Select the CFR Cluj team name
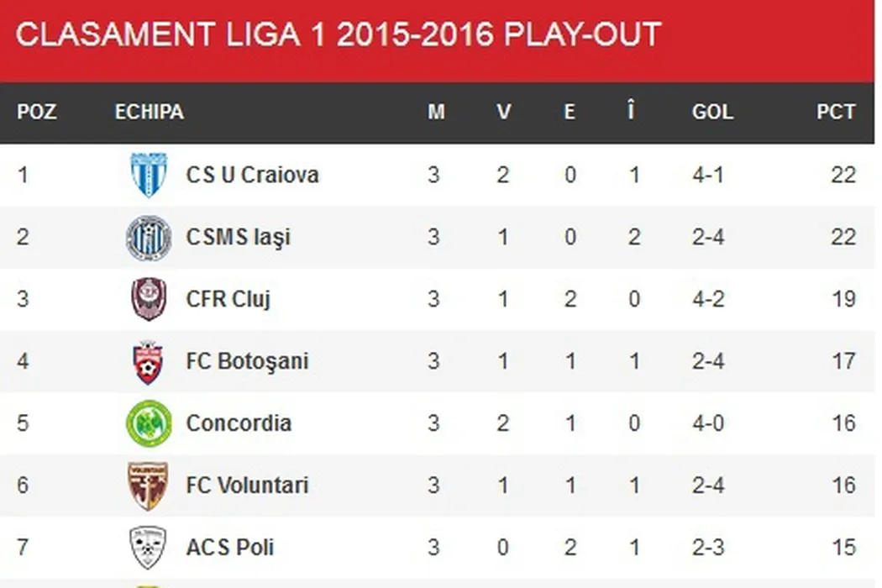The image size is (882, 588). pyautogui.click(x=228, y=299)
